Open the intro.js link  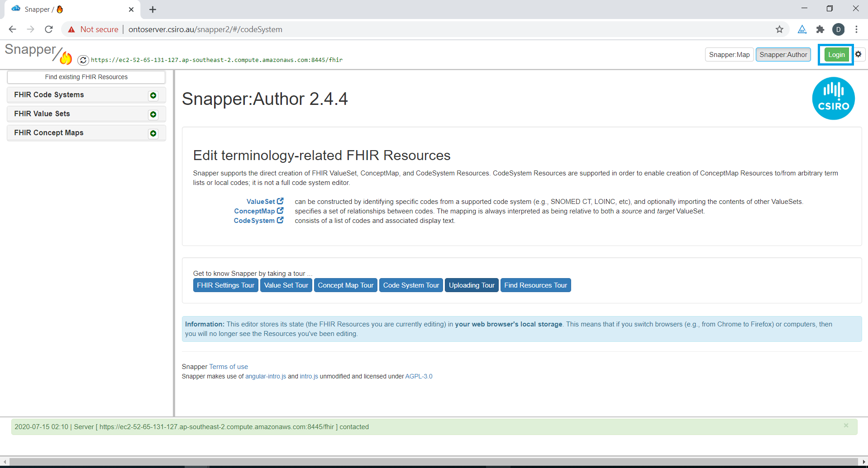point(309,376)
